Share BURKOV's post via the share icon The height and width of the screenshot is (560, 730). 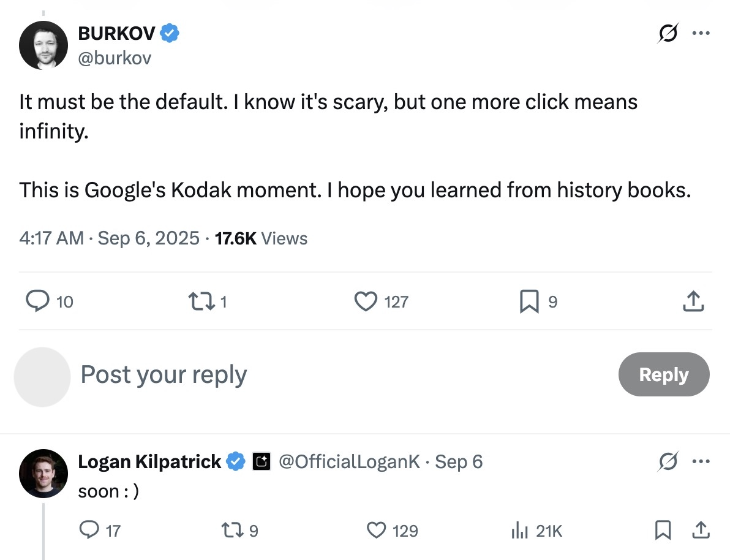[693, 301]
